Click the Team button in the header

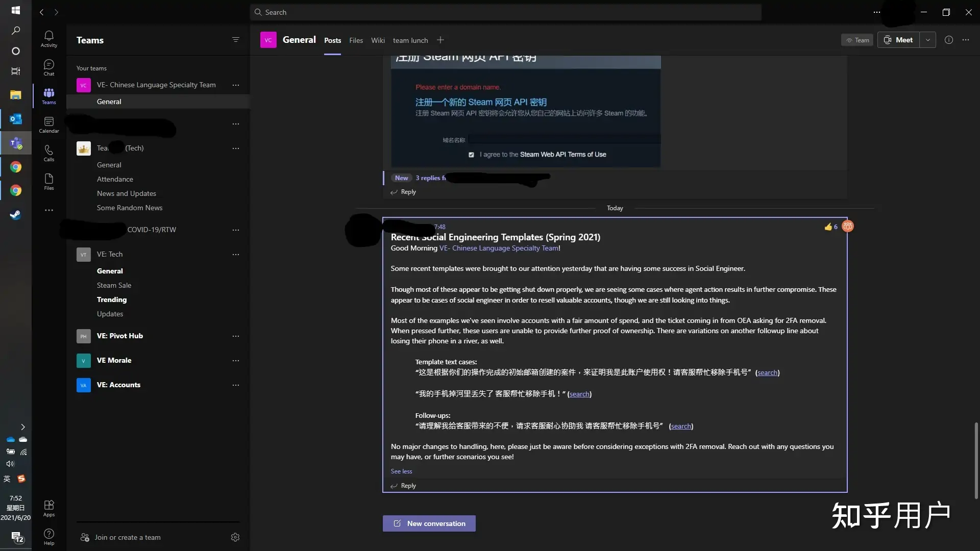(857, 40)
